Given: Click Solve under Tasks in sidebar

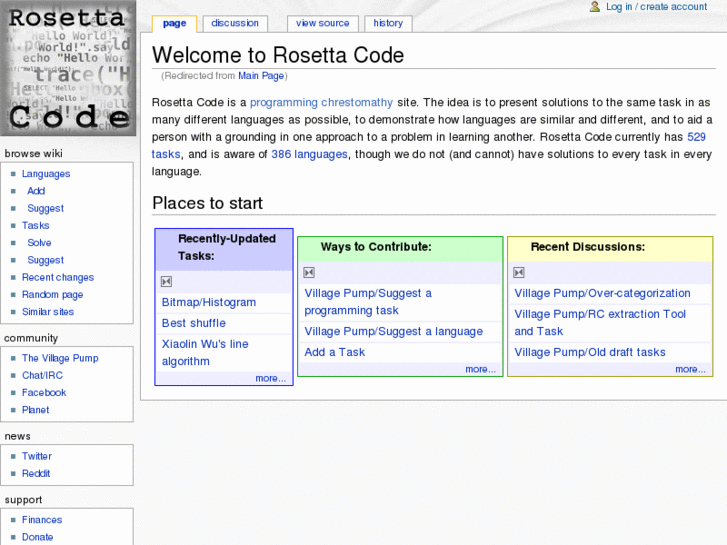Looking at the screenshot, I should 39,243.
